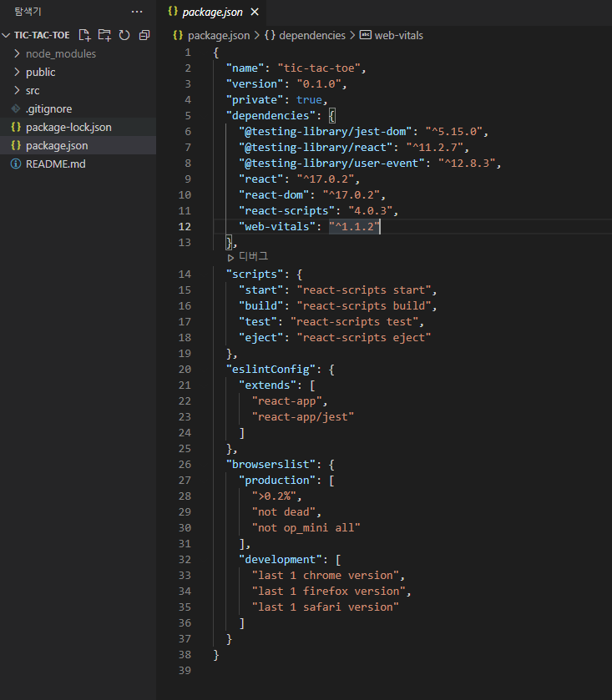This screenshot has width=612, height=700.
Task: Click "react-scripts start" command string
Action: [364, 290]
